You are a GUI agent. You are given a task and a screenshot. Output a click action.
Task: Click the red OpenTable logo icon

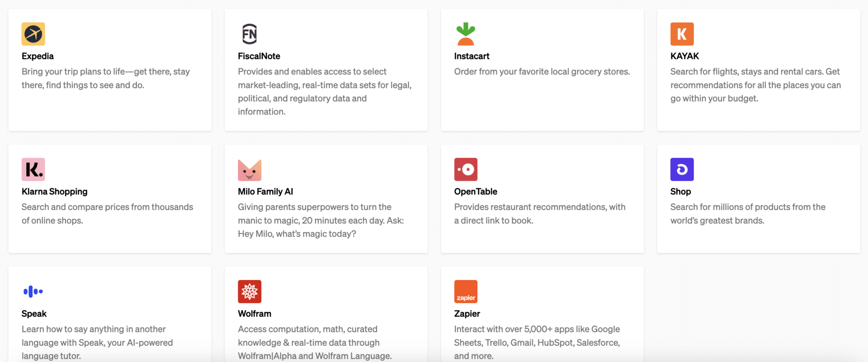coord(466,170)
